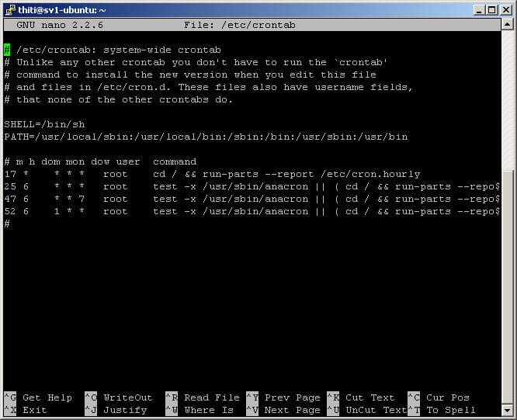Maximize the terminal window

pyautogui.click(x=492, y=10)
